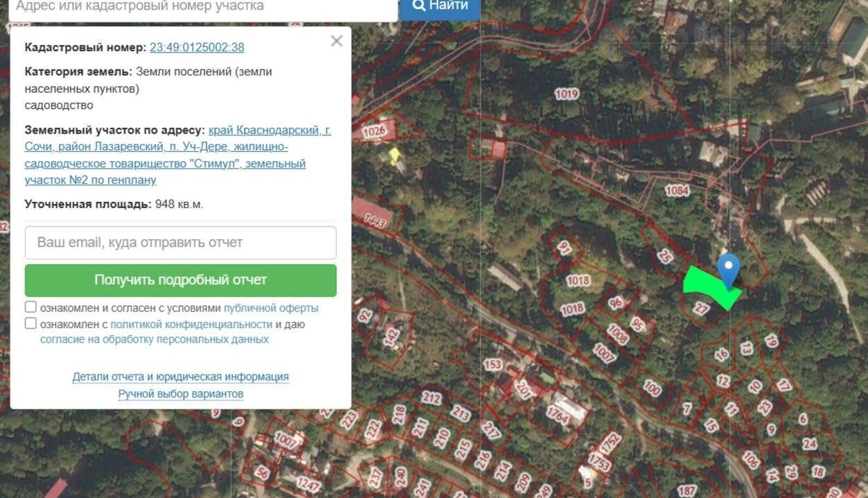
Task: Click the yellow marker near parcel 1026
Action: [395, 155]
